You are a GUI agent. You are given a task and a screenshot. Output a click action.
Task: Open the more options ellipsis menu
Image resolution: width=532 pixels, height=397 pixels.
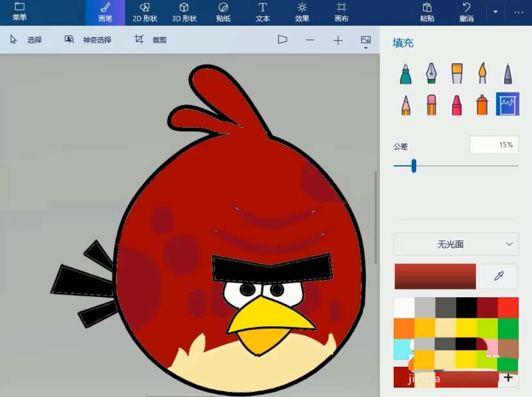[x=518, y=13]
